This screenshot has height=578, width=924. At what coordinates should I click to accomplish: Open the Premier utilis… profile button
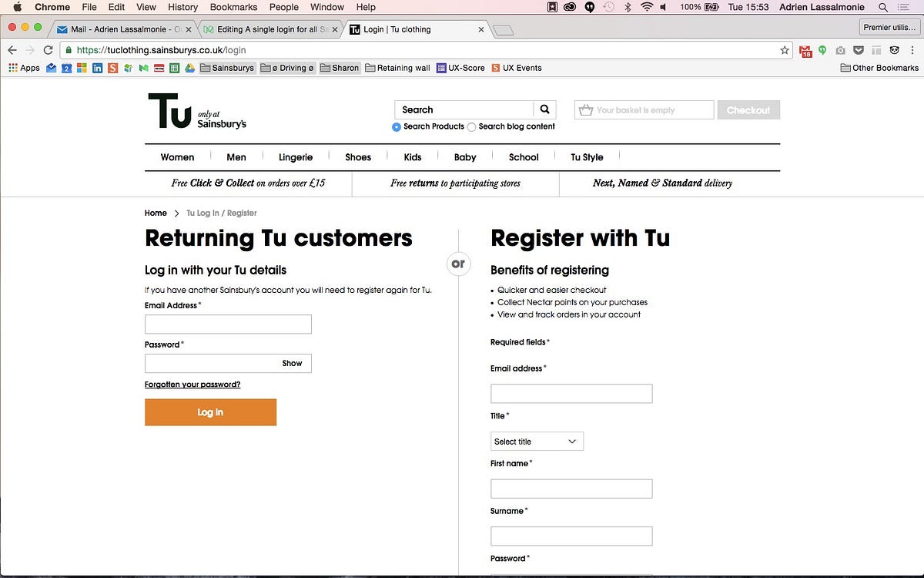889,27
